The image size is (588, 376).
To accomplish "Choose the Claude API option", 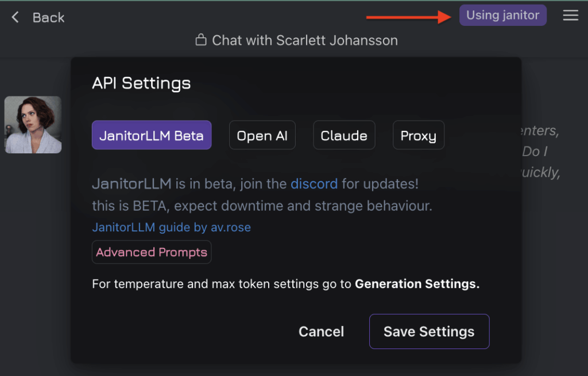I will coord(344,135).
